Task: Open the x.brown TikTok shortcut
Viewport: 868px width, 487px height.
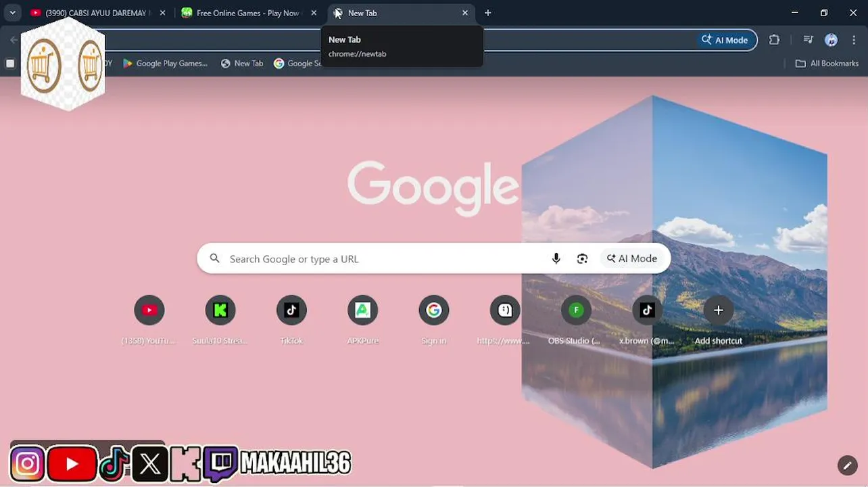Action: coord(647,310)
